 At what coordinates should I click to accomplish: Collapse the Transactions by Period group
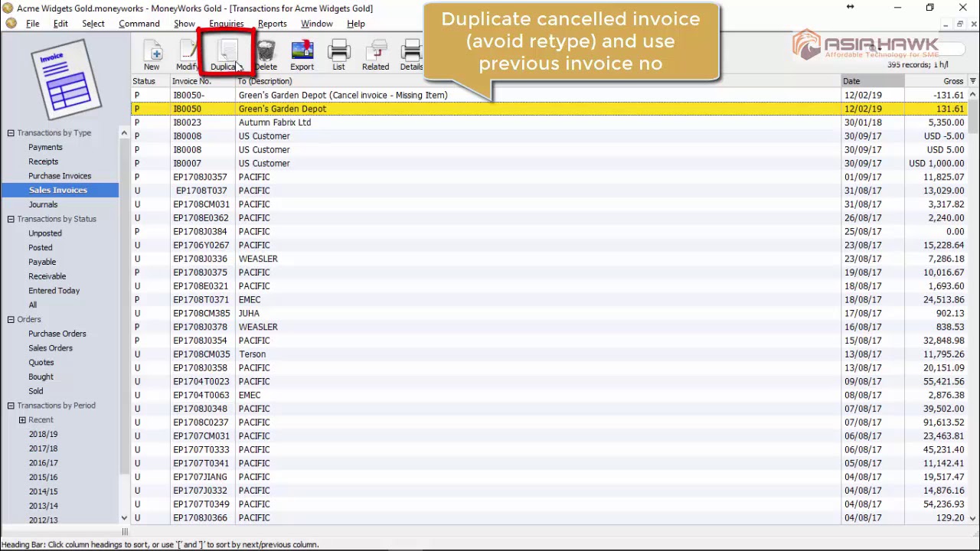[x=11, y=406]
